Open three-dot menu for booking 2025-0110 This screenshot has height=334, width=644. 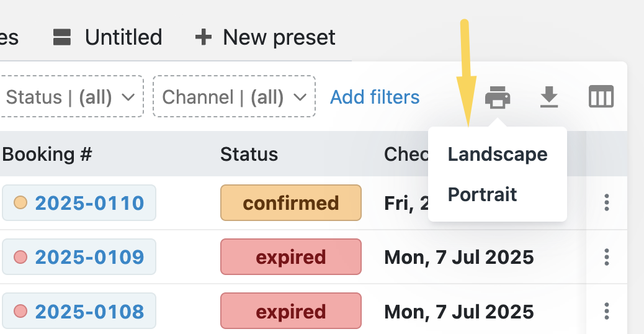click(607, 202)
